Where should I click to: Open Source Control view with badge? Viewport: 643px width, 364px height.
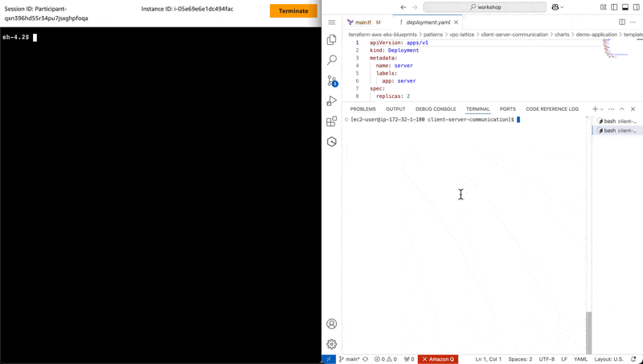(x=332, y=80)
